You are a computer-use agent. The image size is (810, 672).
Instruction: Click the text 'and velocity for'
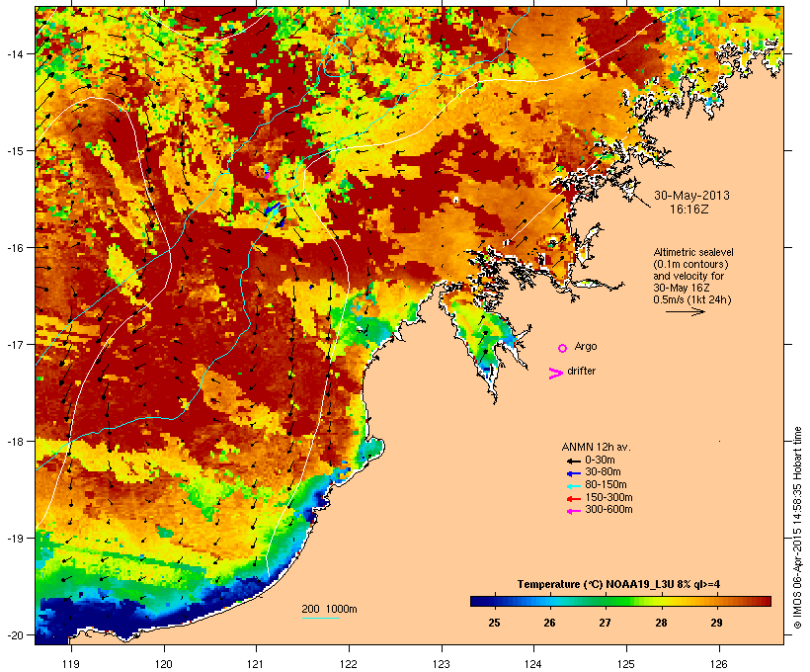688,276
